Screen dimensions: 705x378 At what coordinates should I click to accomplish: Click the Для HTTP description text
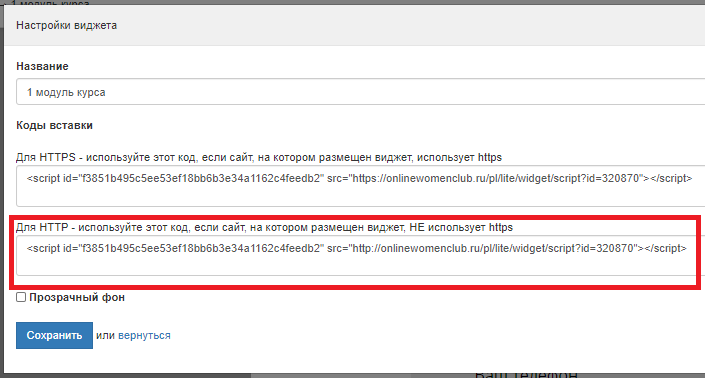click(x=264, y=227)
